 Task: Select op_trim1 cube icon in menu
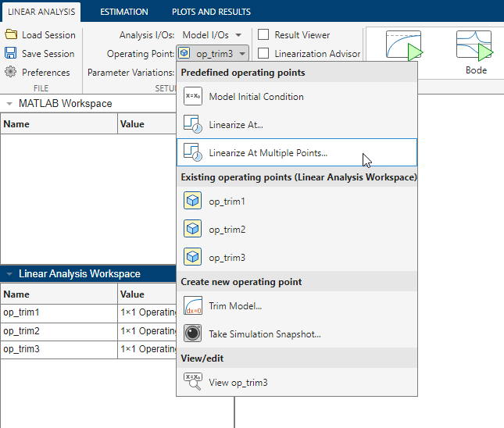192,202
